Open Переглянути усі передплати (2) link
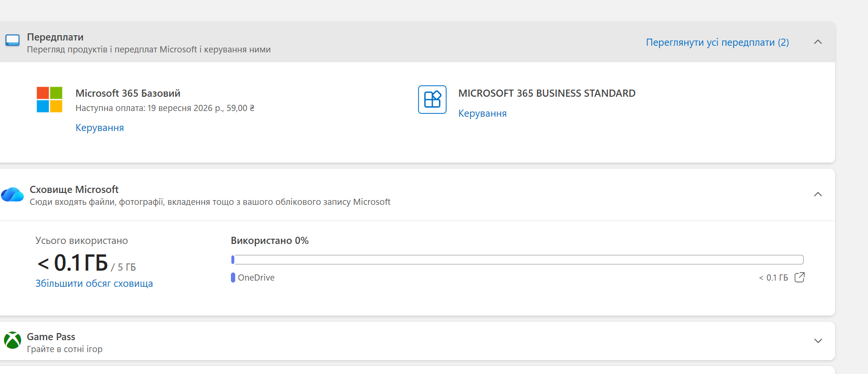The image size is (868, 374). click(717, 42)
